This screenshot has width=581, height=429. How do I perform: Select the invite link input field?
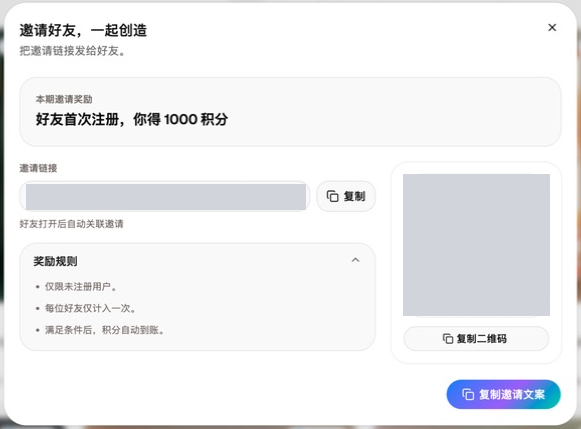pos(165,196)
